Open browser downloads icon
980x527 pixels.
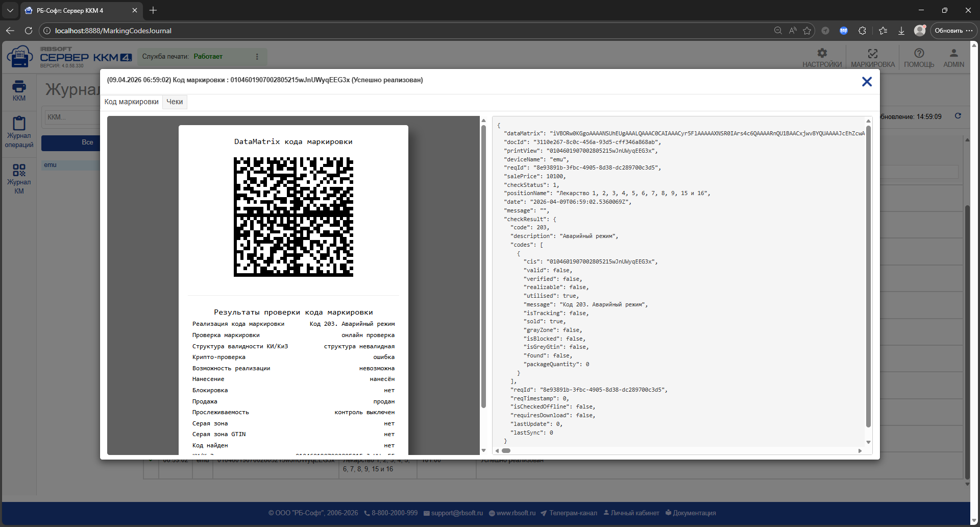click(x=901, y=31)
